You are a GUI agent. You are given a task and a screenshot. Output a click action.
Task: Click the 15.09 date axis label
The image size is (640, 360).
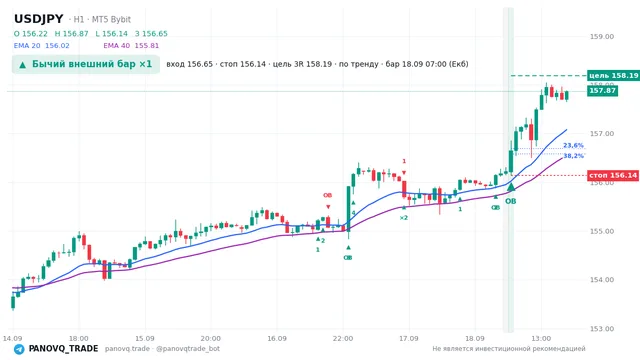(144, 338)
